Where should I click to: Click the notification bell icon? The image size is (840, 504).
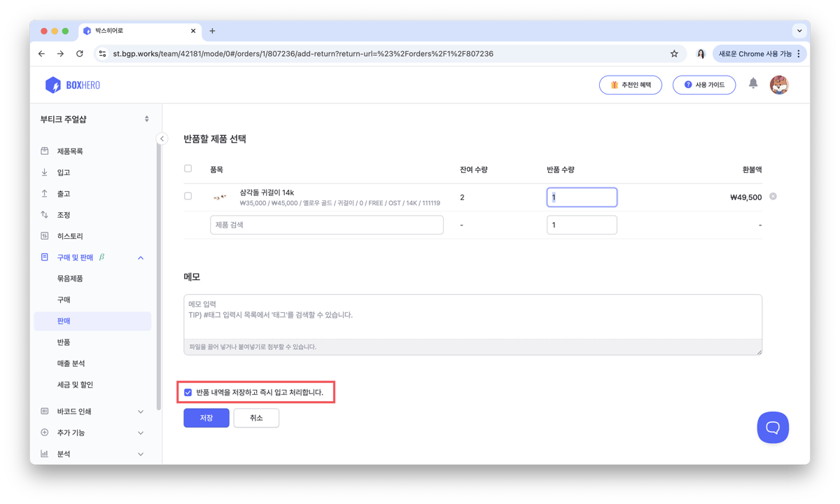coord(753,83)
